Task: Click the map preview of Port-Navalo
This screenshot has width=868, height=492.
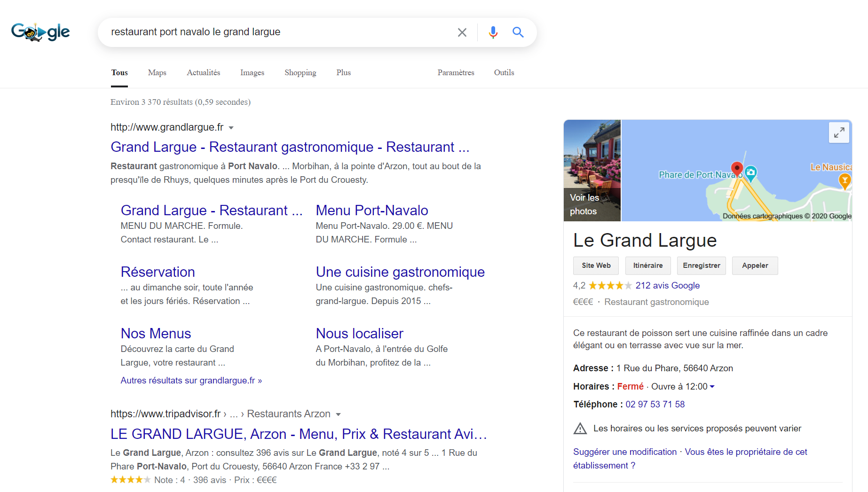Action: pyautogui.click(x=737, y=171)
